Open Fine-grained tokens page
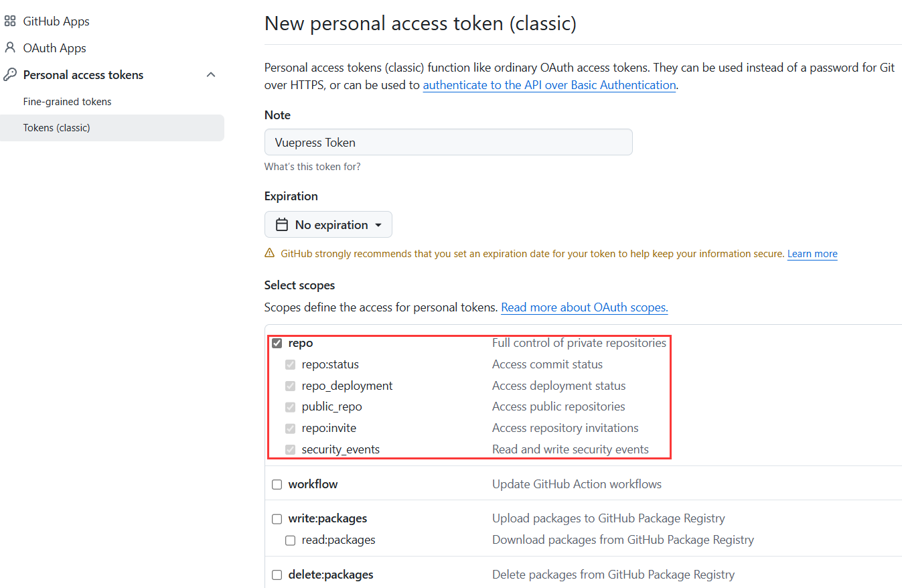The height and width of the screenshot is (588, 902). [67, 102]
